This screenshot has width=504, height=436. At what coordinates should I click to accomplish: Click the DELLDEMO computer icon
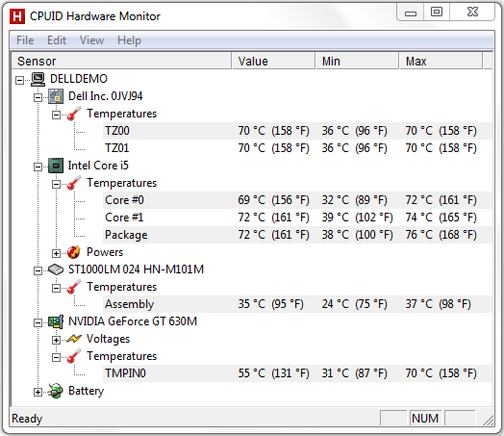(x=38, y=79)
